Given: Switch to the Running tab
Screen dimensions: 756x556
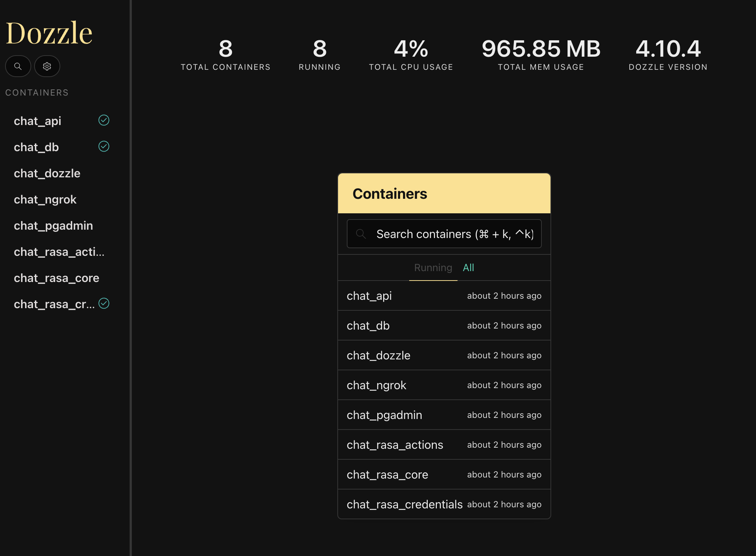Looking at the screenshot, I should click(433, 268).
